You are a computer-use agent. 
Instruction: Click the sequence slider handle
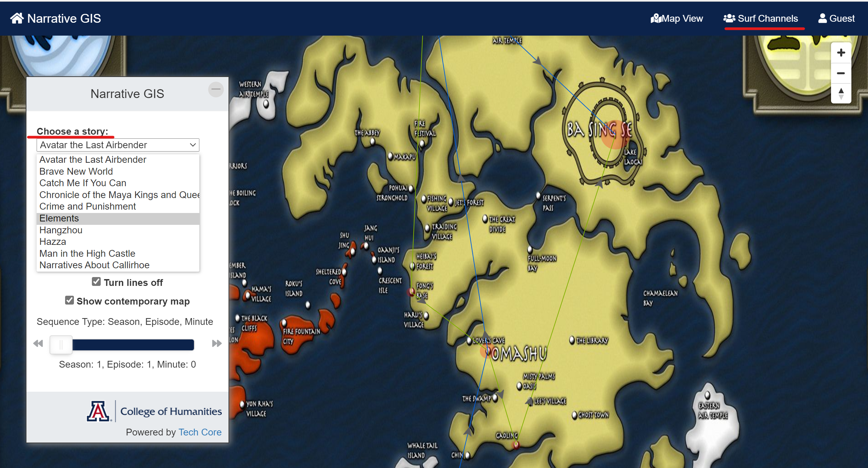pos(61,345)
